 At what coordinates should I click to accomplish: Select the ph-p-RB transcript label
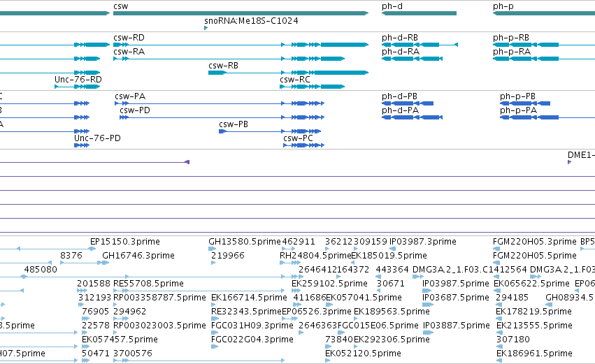511,38
